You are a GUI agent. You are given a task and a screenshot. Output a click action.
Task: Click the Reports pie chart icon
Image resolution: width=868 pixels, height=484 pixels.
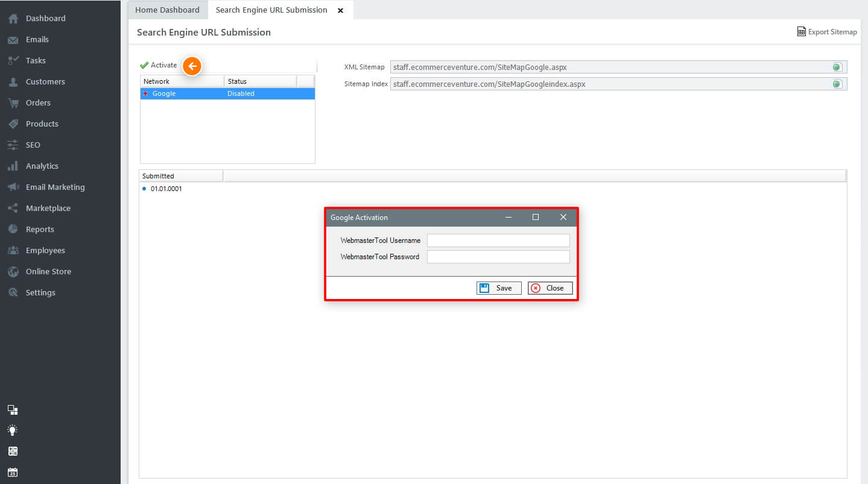13,230
